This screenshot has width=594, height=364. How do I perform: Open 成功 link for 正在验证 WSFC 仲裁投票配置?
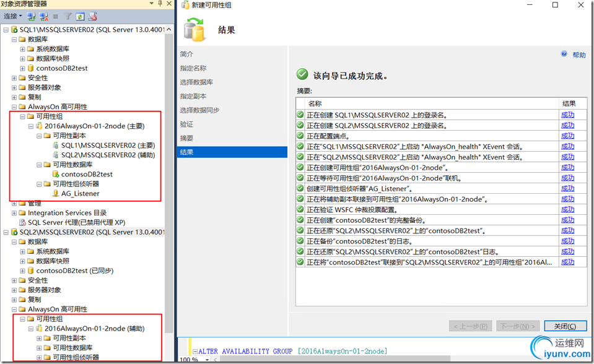(567, 209)
